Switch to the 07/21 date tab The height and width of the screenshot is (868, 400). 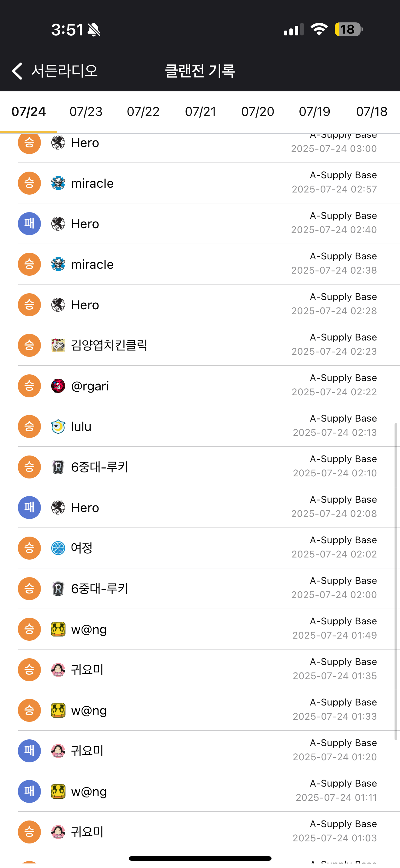pos(200,112)
